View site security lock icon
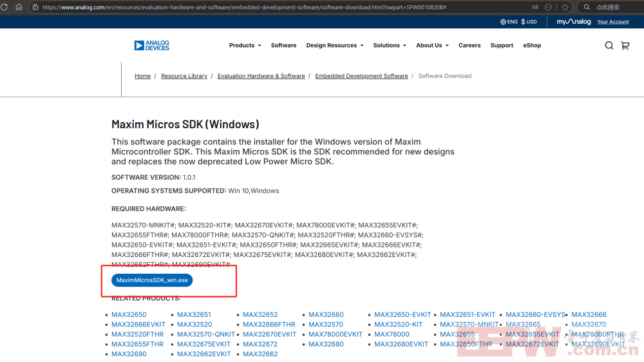This screenshot has height=362, width=644. tap(35, 7)
